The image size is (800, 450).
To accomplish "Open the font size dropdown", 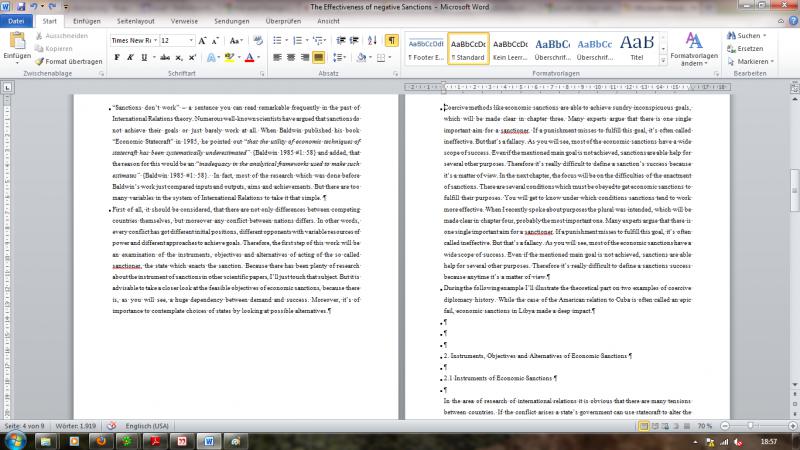I will 191,40.
